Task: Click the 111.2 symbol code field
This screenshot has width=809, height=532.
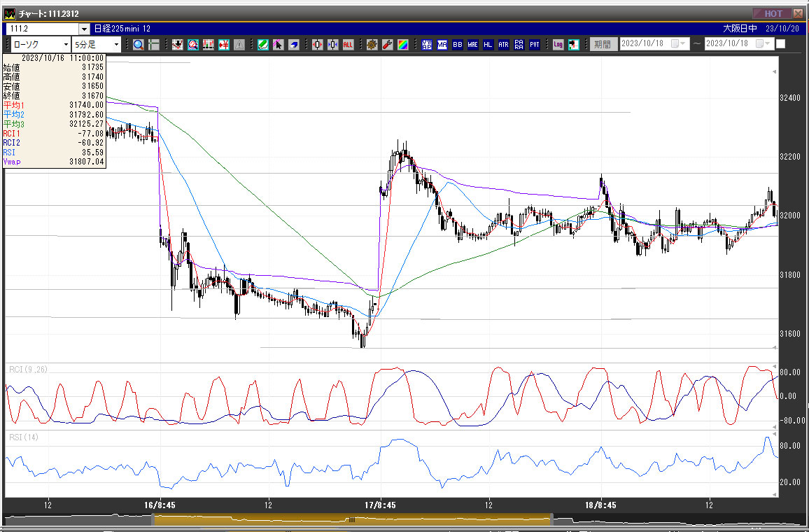Action: pyautogui.click(x=42, y=29)
